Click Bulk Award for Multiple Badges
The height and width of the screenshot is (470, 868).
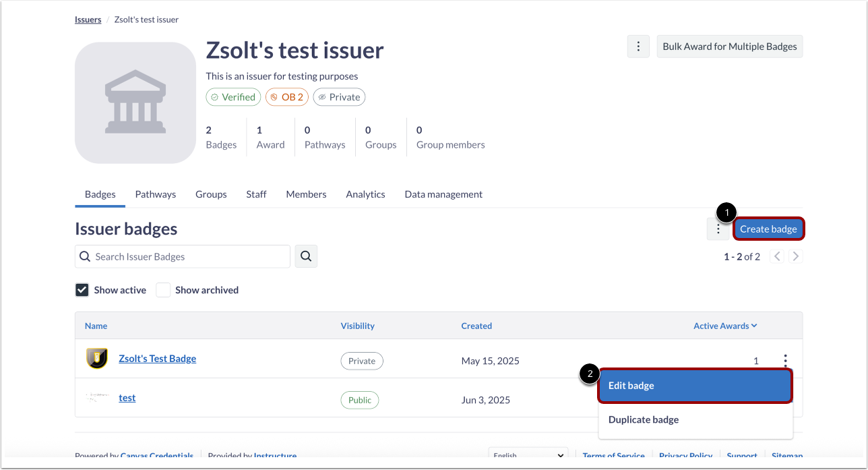730,47
